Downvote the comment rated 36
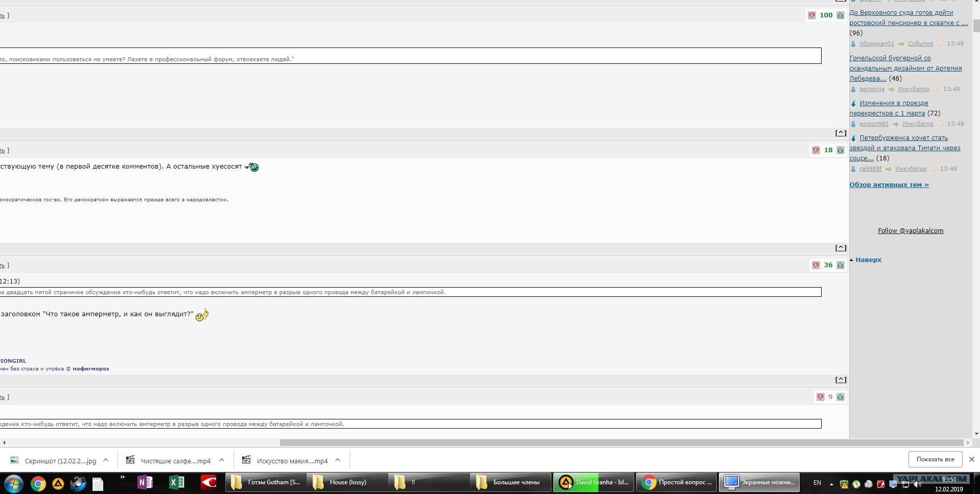Viewport: 980px width, 494px height. 815,265
